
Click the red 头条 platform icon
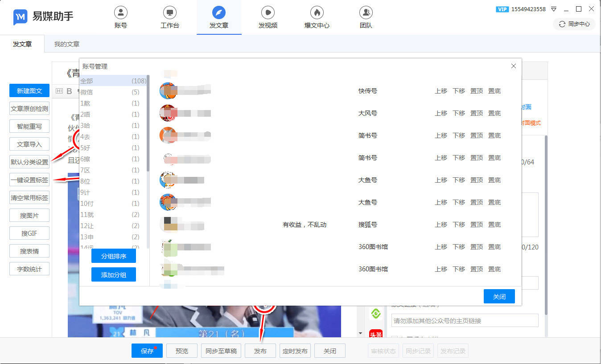click(376, 334)
